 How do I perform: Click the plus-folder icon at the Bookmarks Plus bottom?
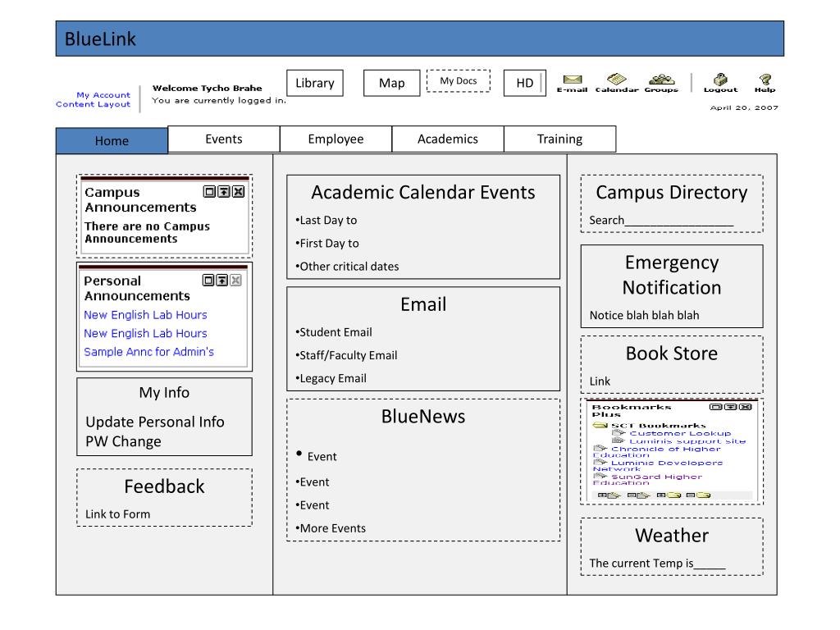[x=669, y=495]
